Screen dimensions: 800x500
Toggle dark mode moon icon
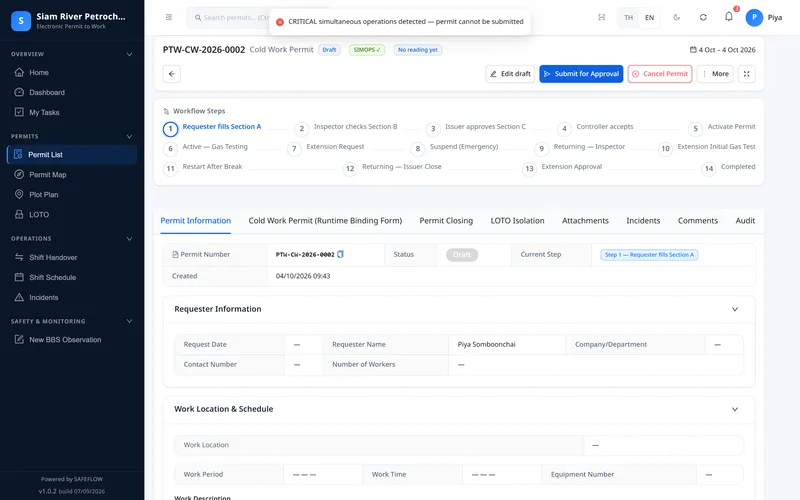(677, 17)
